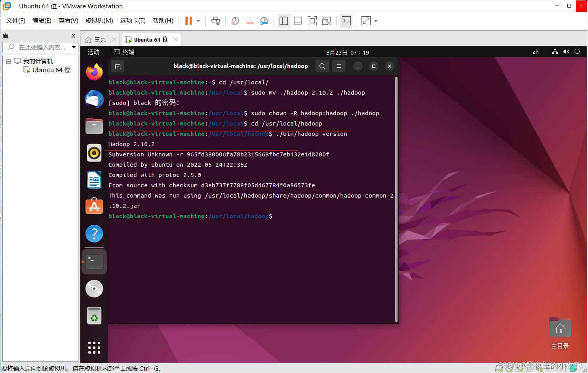Click the volume icon in top bar
Screen dimensions: 588x373
coord(566,52)
